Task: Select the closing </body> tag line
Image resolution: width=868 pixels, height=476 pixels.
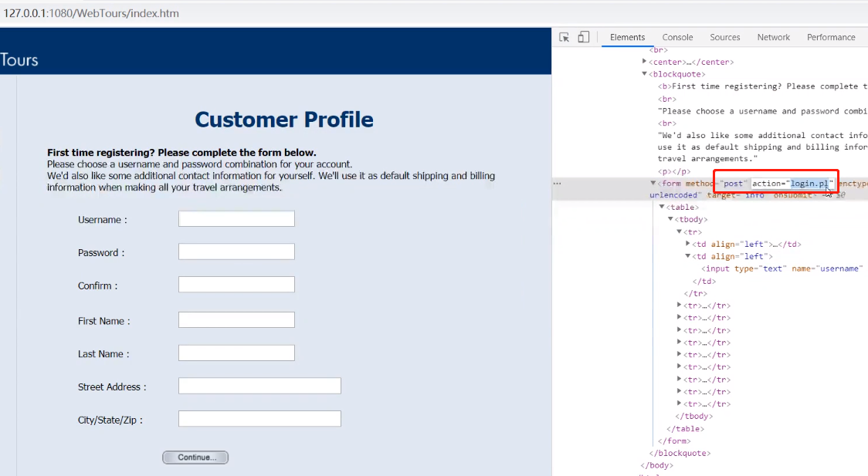Action: point(656,465)
